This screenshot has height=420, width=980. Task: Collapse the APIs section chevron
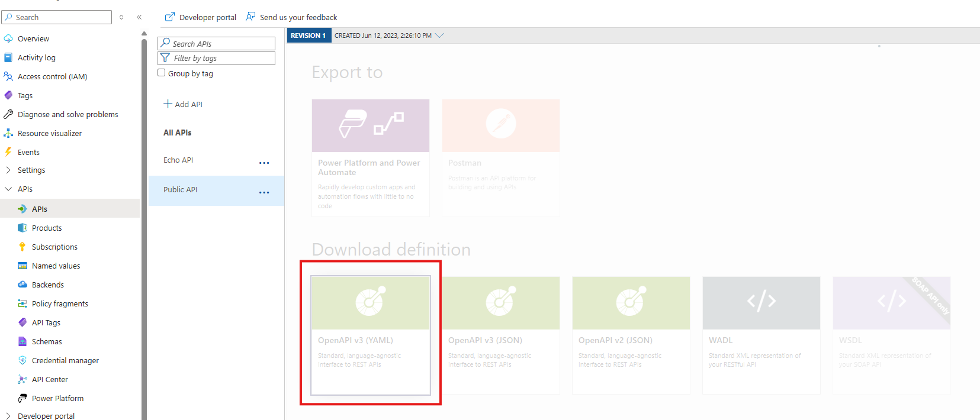8,189
